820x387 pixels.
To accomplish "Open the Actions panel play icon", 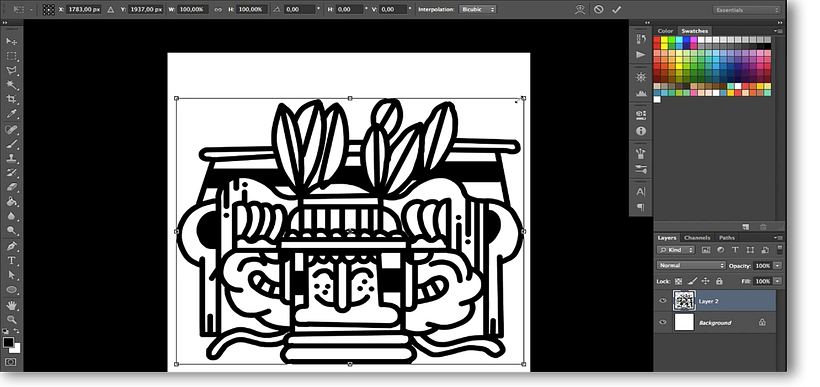I will coord(641,54).
